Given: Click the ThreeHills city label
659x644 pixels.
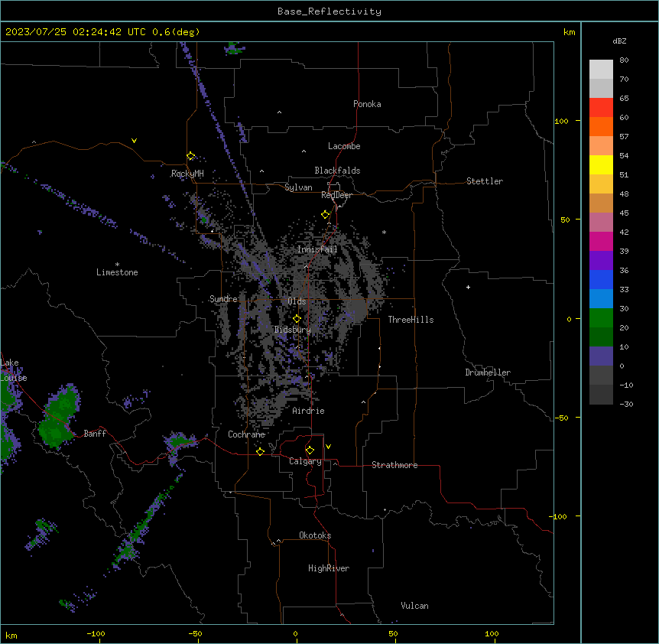Looking at the screenshot, I should (x=411, y=320).
